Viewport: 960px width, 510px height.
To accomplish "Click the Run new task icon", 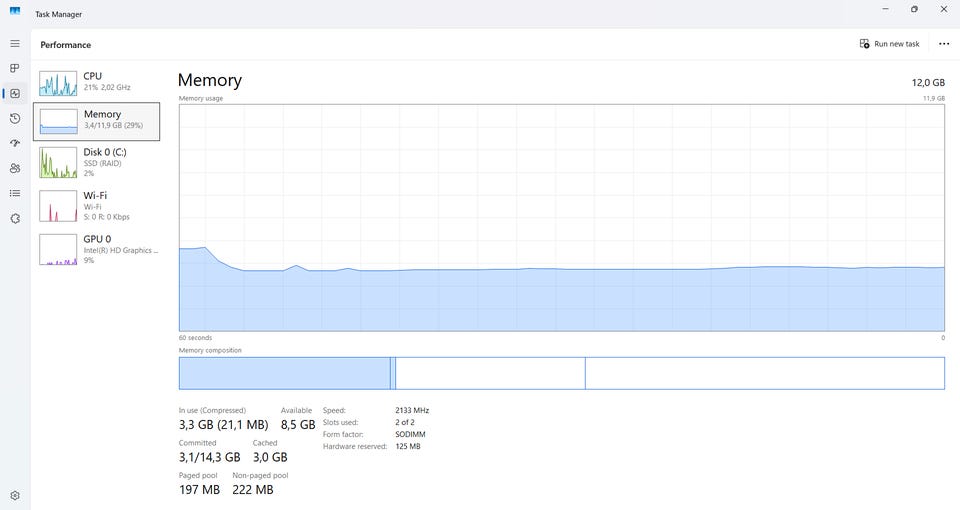I will [x=864, y=43].
